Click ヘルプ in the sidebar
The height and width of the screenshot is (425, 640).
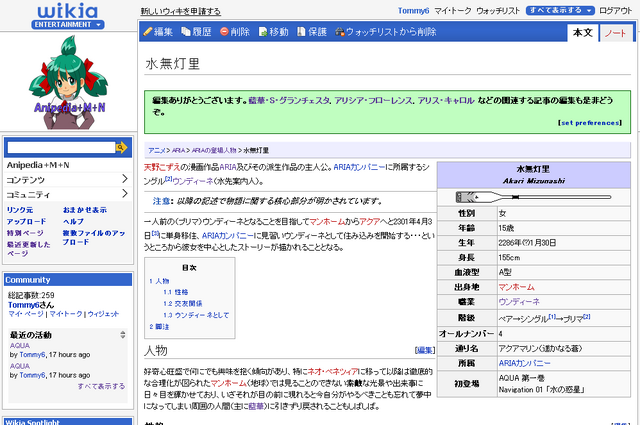(73, 221)
